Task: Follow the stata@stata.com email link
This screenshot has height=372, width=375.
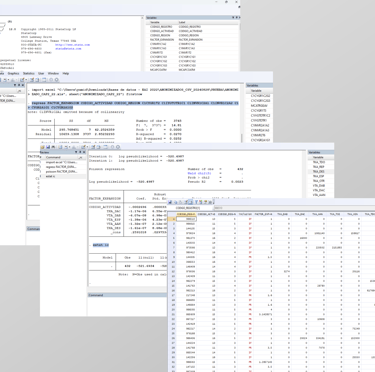Action: [x=68, y=49]
